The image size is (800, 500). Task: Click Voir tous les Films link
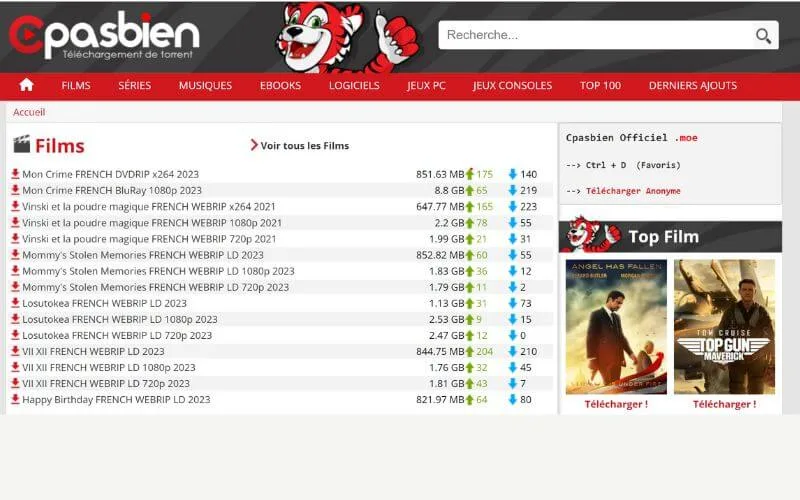pyautogui.click(x=305, y=145)
